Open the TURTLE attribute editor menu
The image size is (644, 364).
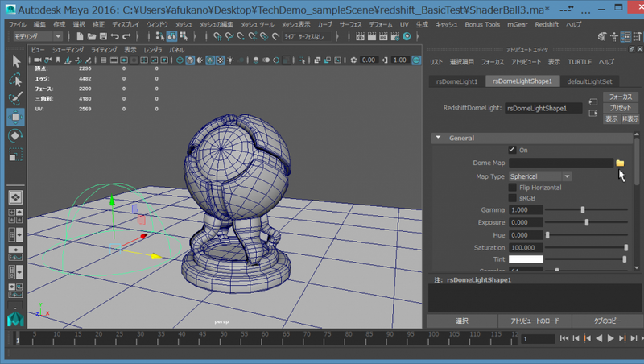(x=580, y=62)
